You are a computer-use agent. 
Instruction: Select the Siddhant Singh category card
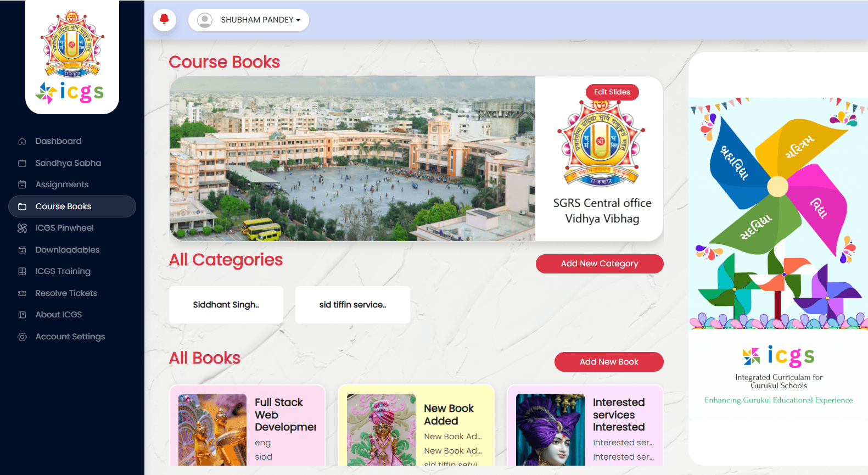click(226, 305)
